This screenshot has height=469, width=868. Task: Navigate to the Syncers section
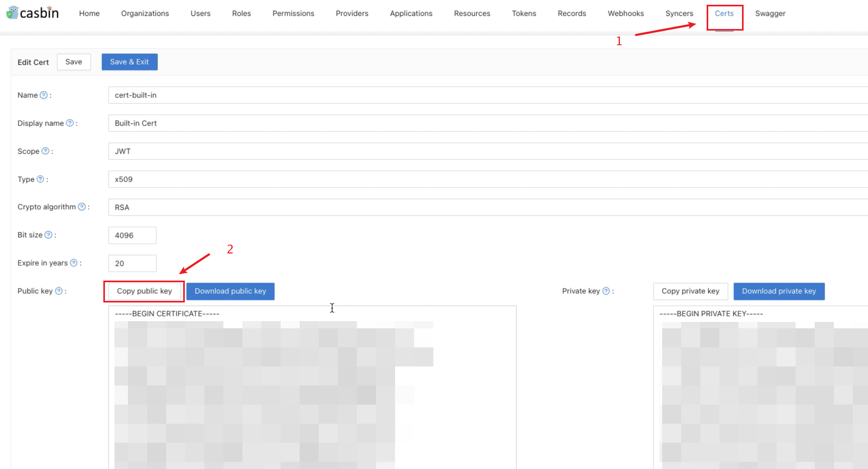(679, 13)
